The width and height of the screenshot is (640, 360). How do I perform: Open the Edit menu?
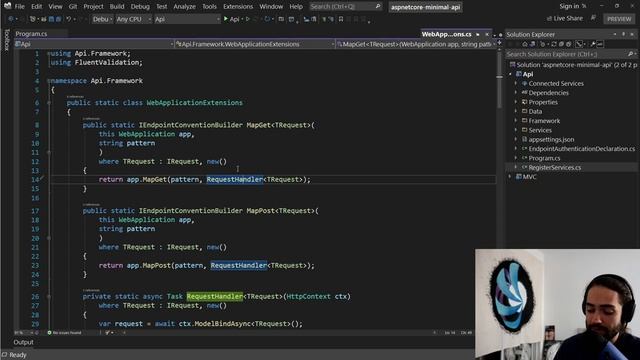[36, 7]
